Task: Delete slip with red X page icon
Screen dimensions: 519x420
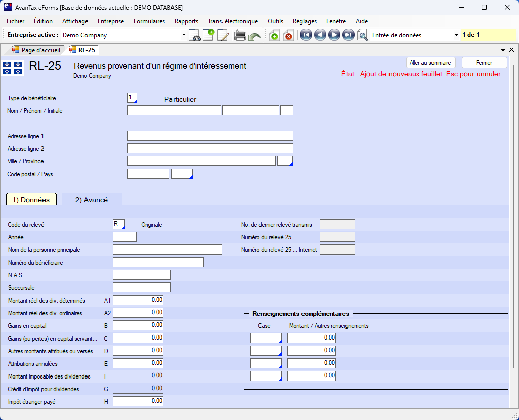Action: tap(288, 35)
